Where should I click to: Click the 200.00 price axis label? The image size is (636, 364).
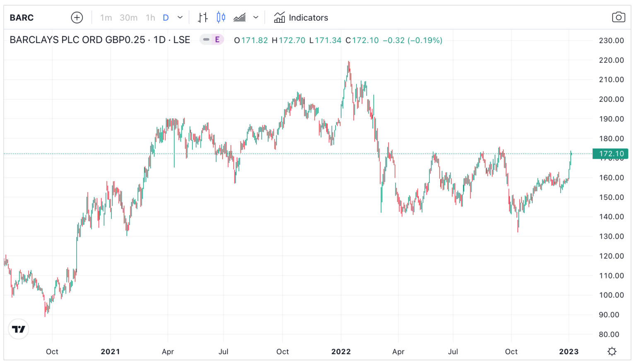[x=612, y=99]
